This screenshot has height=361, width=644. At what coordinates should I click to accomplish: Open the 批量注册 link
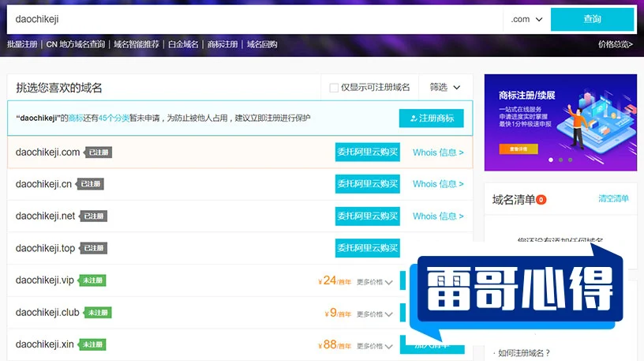pyautogui.click(x=22, y=44)
